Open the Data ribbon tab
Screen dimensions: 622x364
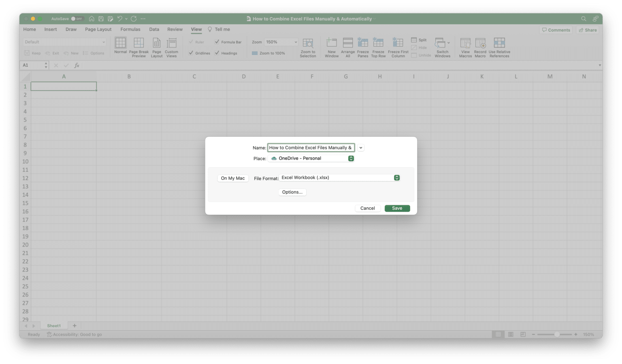click(154, 29)
